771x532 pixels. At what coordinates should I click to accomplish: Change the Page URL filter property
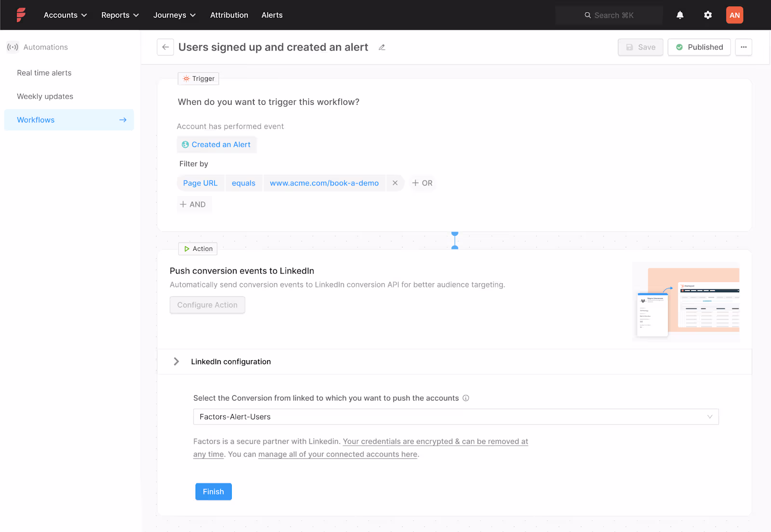click(x=200, y=183)
